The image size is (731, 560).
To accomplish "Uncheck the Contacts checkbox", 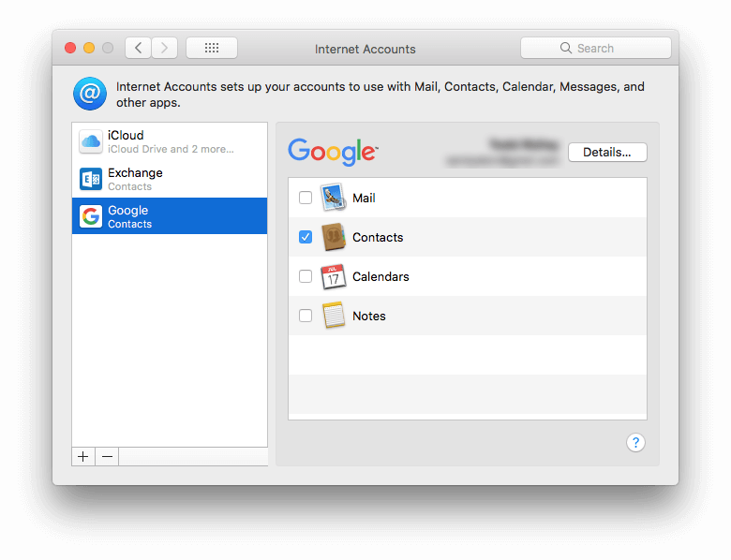I will pos(306,237).
